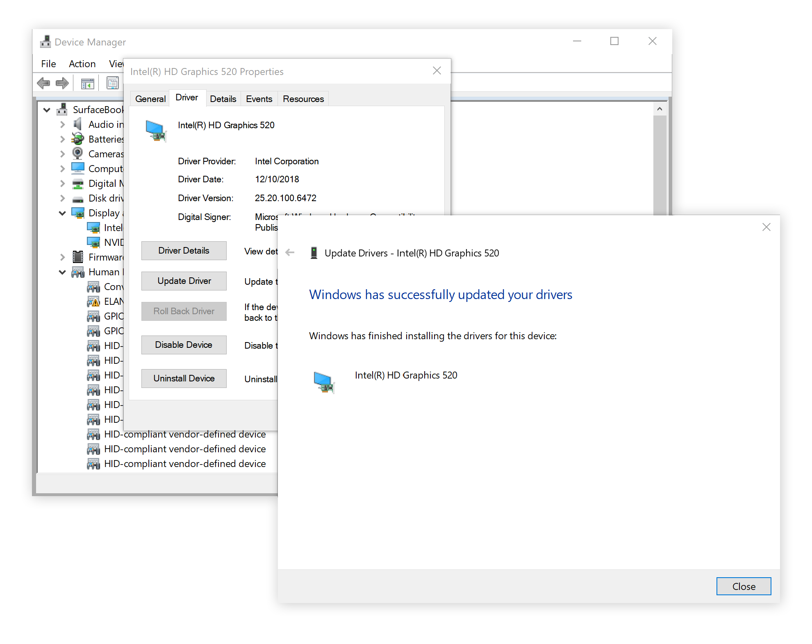This screenshot has width=812, height=644.
Task: Expand the Cameras category
Action: coord(62,154)
